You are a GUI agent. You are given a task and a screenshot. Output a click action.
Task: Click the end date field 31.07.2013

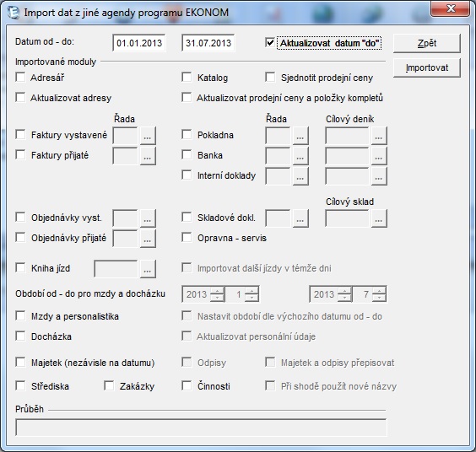(208, 43)
